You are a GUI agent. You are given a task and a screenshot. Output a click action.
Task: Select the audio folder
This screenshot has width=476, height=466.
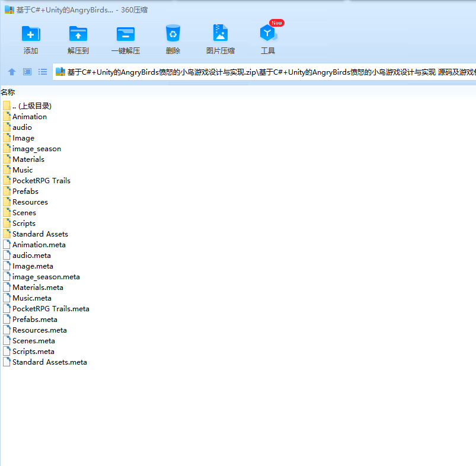coord(18,127)
